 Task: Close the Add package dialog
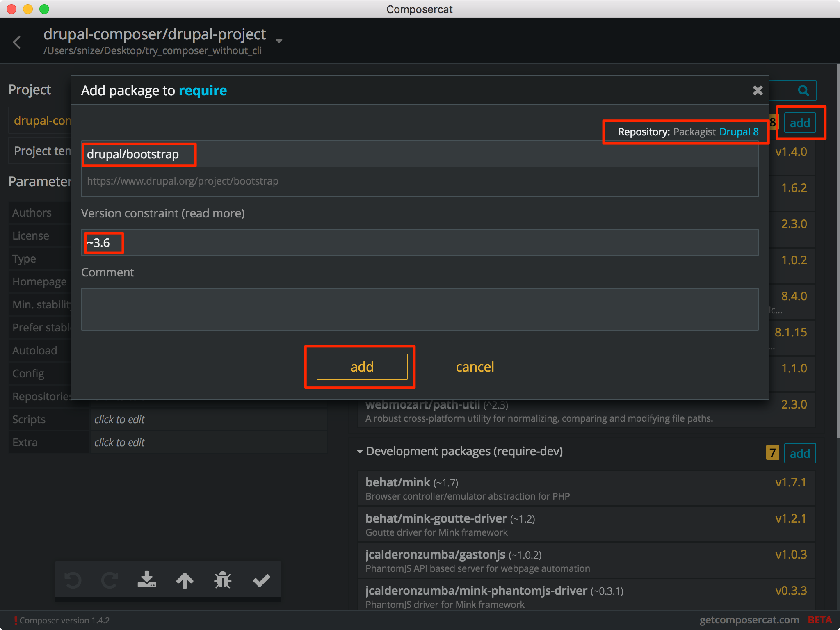click(x=758, y=90)
